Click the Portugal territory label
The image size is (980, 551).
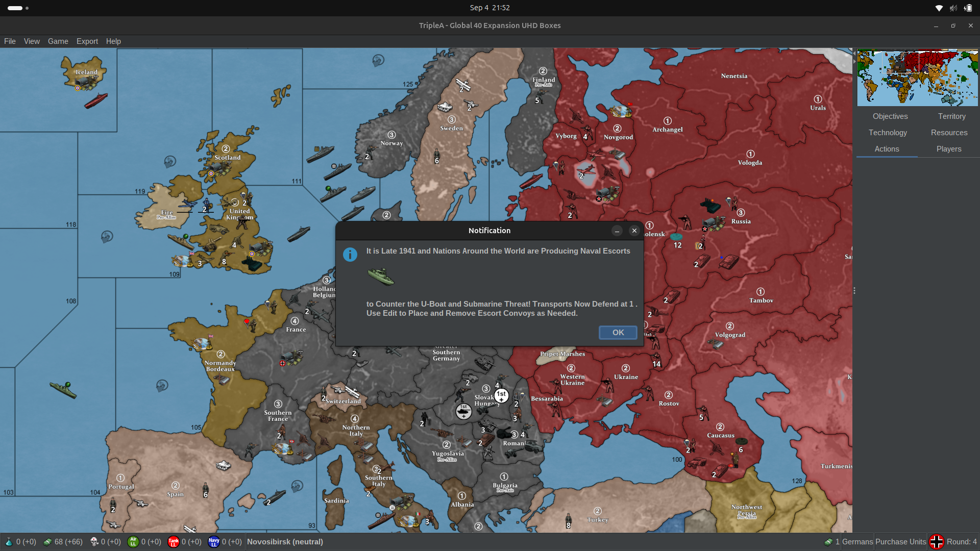pyautogui.click(x=121, y=487)
